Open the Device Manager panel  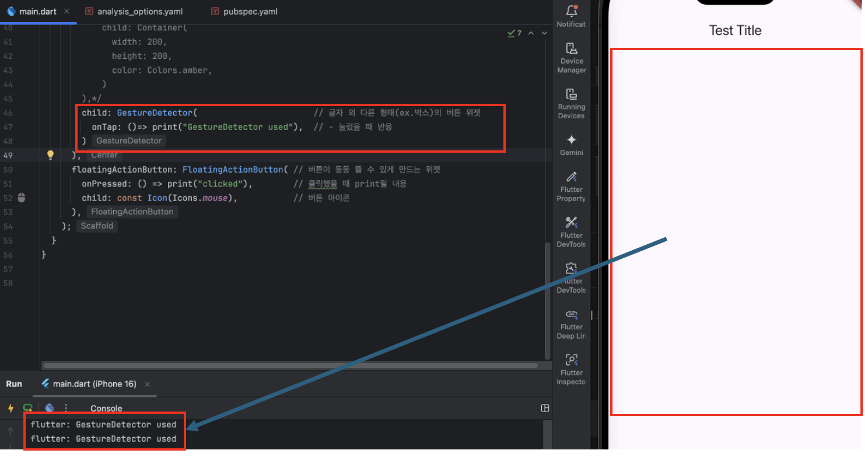point(571,58)
